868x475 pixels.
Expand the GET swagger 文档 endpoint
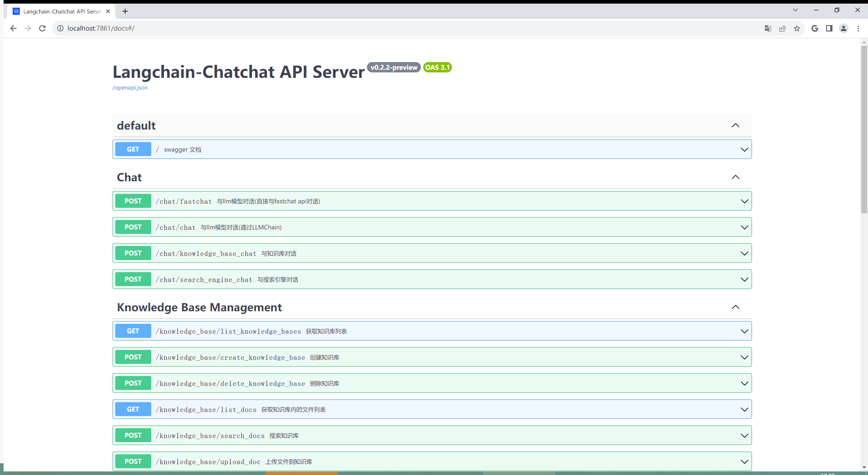[745, 149]
